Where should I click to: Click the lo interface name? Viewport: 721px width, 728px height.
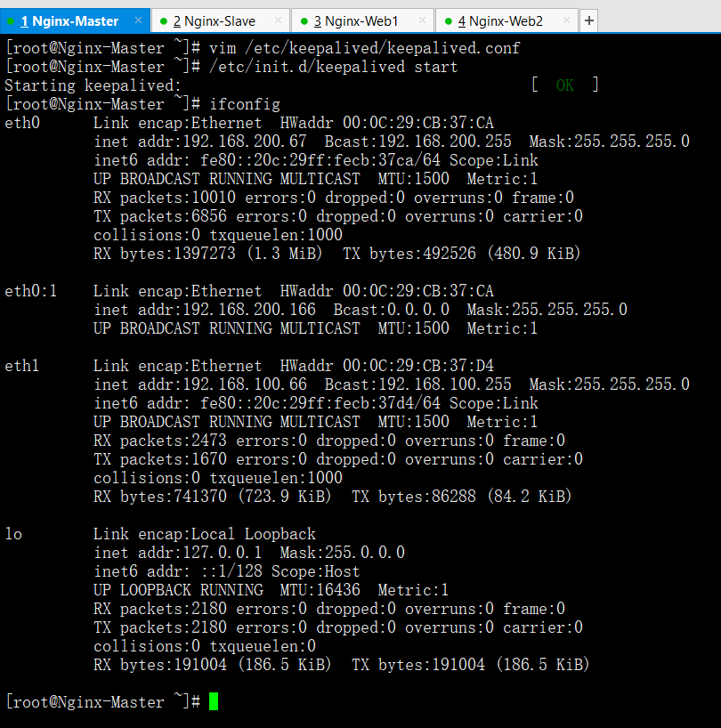click(13, 534)
